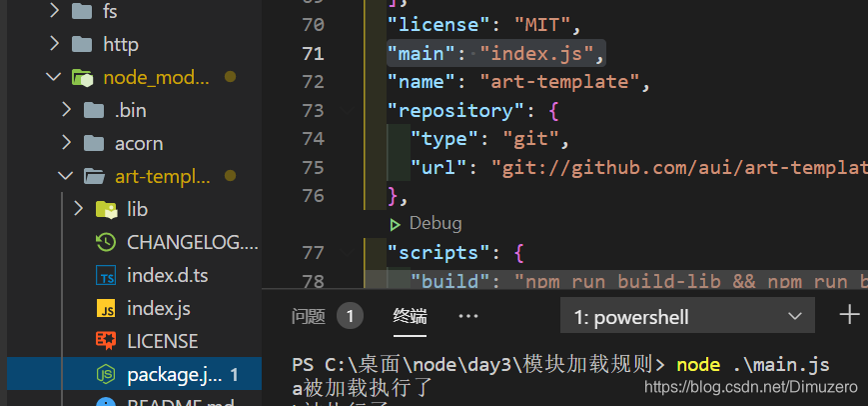Click the LICENSE certificate icon

[106, 341]
